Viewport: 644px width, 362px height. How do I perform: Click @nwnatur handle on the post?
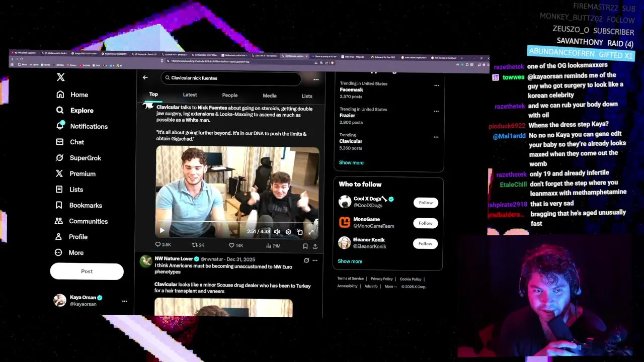[x=212, y=259]
